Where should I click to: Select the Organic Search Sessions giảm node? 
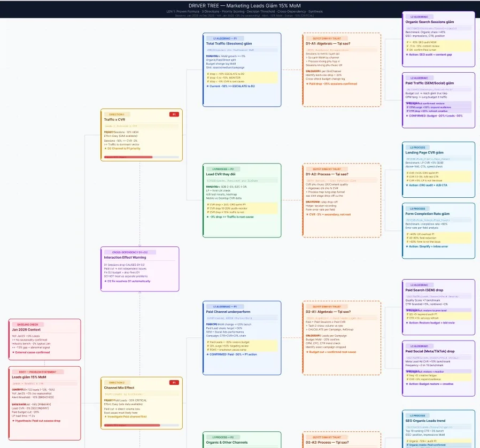point(439,39)
